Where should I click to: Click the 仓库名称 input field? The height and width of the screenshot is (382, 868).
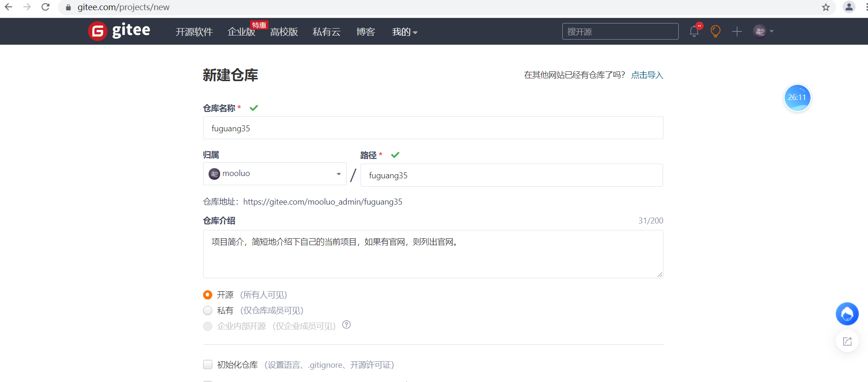(x=433, y=128)
